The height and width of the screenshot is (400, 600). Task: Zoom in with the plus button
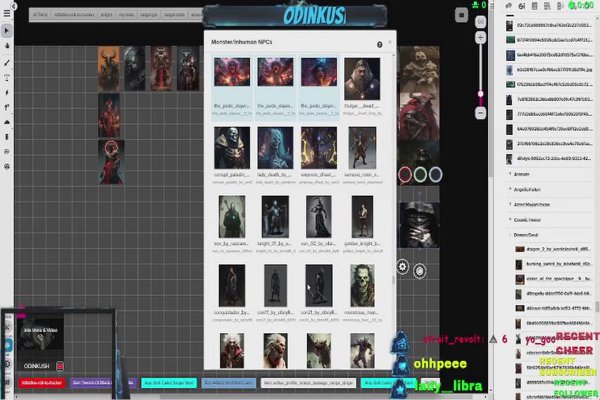click(x=481, y=38)
